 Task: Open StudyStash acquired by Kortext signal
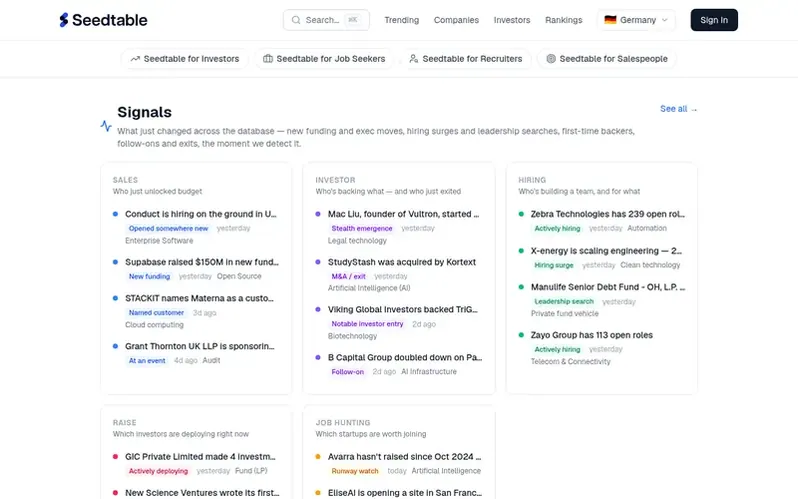coord(402,262)
